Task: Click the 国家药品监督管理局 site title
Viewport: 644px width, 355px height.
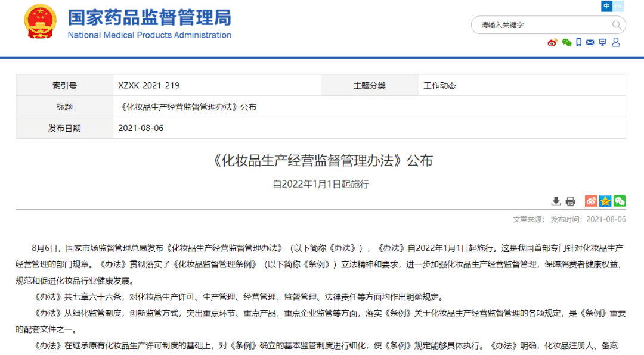Action: (150, 18)
